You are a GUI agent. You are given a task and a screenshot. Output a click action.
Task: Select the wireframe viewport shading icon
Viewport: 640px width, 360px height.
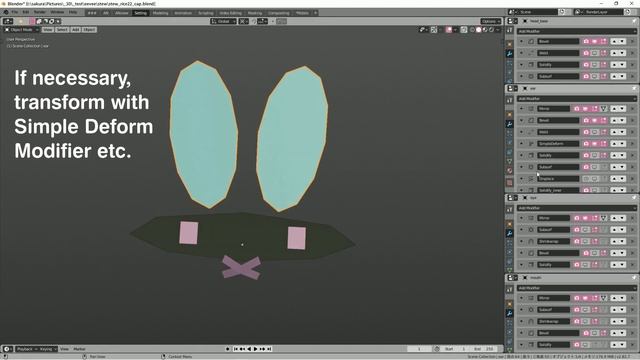[472, 30]
